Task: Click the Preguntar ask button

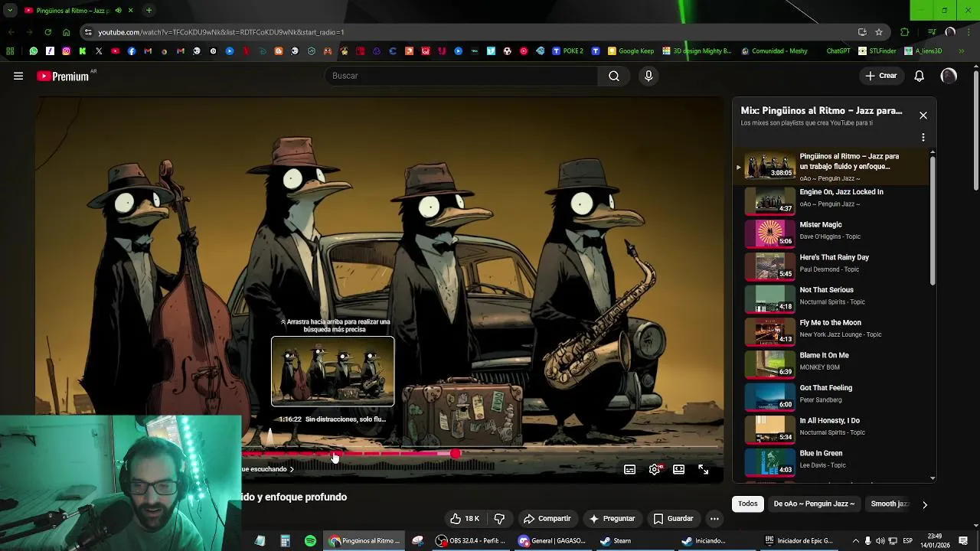Action: (x=612, y=519)
